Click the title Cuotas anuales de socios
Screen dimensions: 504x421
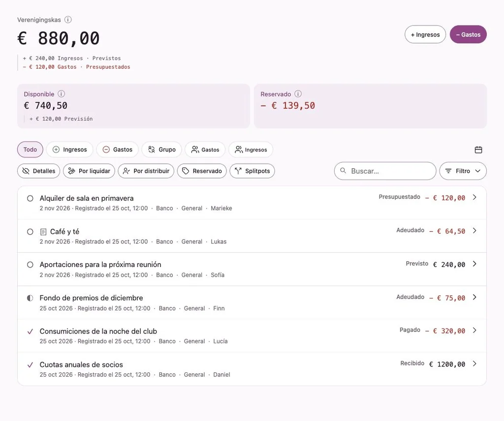point(81,364)
